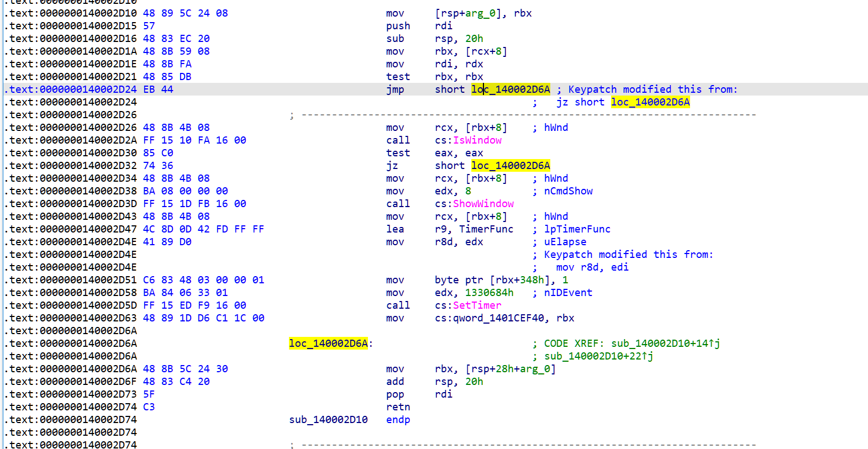Select the lpTimerFunc comment text
The width and height of the screenshot is (868, 449).
[577, 229]
